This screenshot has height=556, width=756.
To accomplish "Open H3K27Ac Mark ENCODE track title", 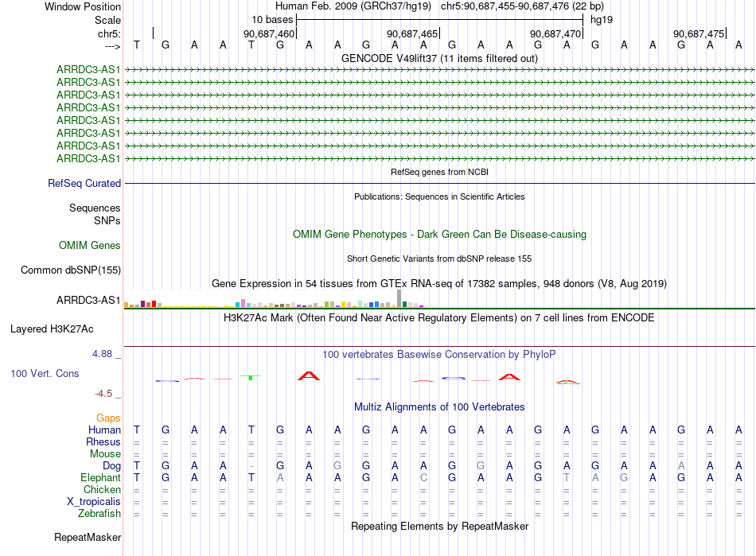I will [439, 317].
